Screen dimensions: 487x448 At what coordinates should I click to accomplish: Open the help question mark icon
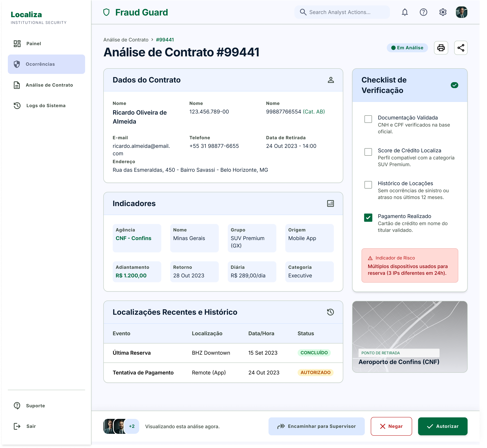click(424, 12)
